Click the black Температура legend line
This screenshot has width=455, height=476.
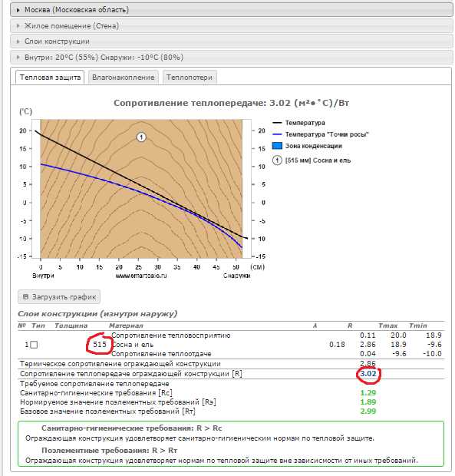pos(277,123)
